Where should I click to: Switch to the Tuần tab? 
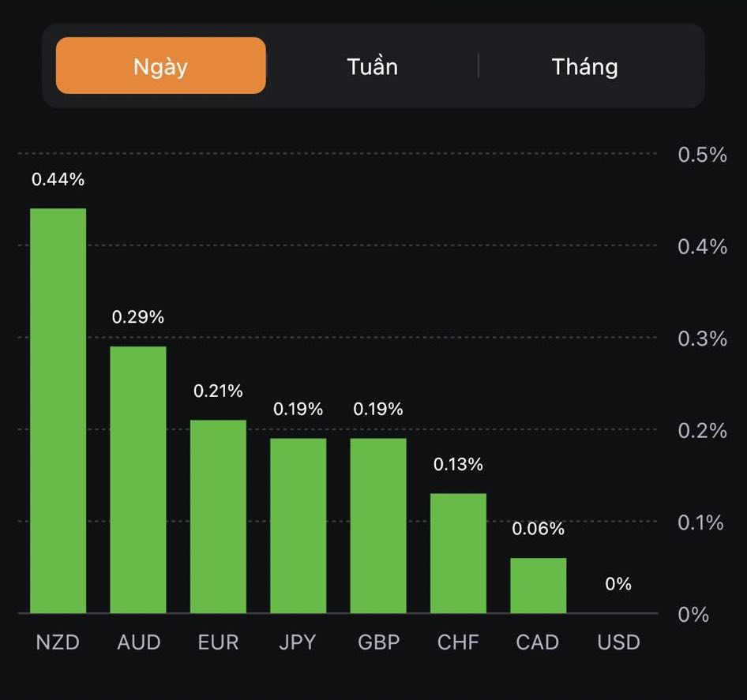tap(372, 66)
